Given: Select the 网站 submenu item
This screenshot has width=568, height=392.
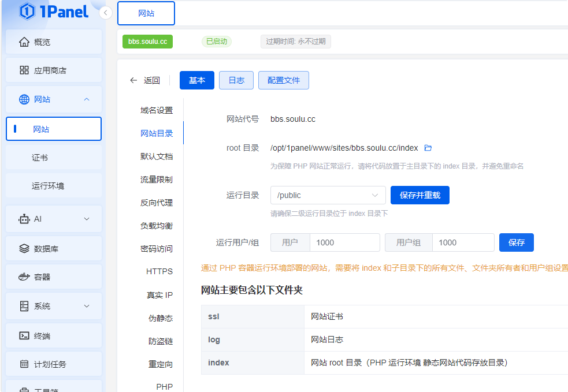Looking at the screenshot, I should click(54, 129).
